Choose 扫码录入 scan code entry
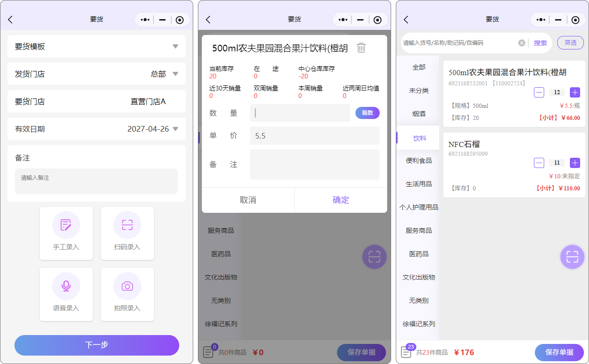Screen dimensions: 589x364 [x=127, y=233]
